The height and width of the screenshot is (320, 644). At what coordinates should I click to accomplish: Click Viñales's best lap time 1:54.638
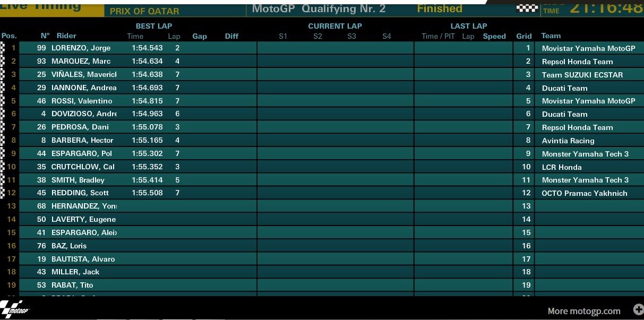click(x=147, y=75)
